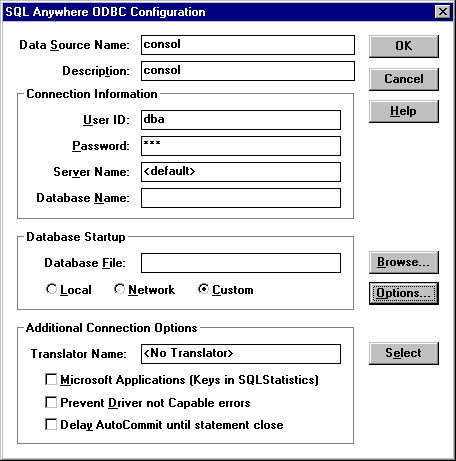Click the Server Name field

pyautogui.click(x=241, y=172)
